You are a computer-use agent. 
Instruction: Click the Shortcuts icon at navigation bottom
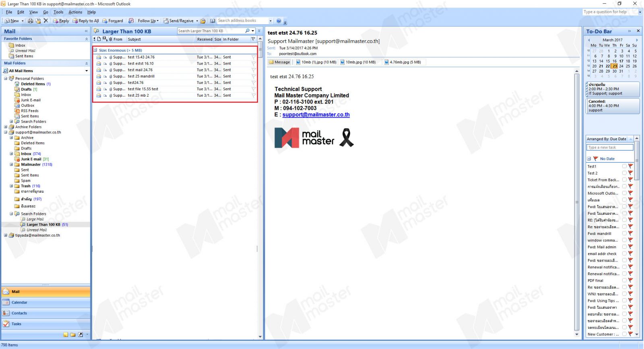(80, 334)
